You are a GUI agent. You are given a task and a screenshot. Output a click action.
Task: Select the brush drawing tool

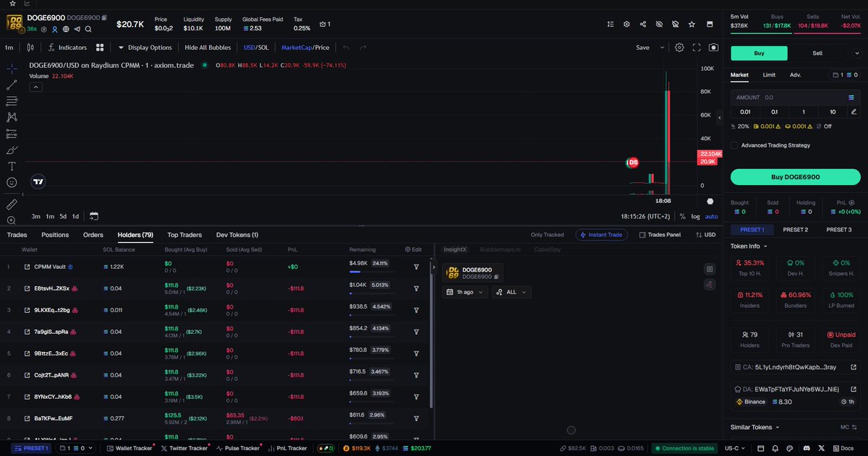(12, 150)
